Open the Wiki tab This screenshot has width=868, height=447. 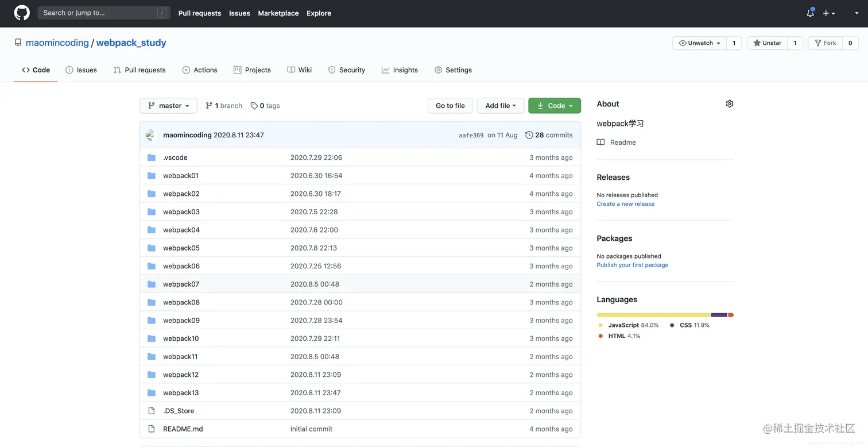tap(300, 70)
